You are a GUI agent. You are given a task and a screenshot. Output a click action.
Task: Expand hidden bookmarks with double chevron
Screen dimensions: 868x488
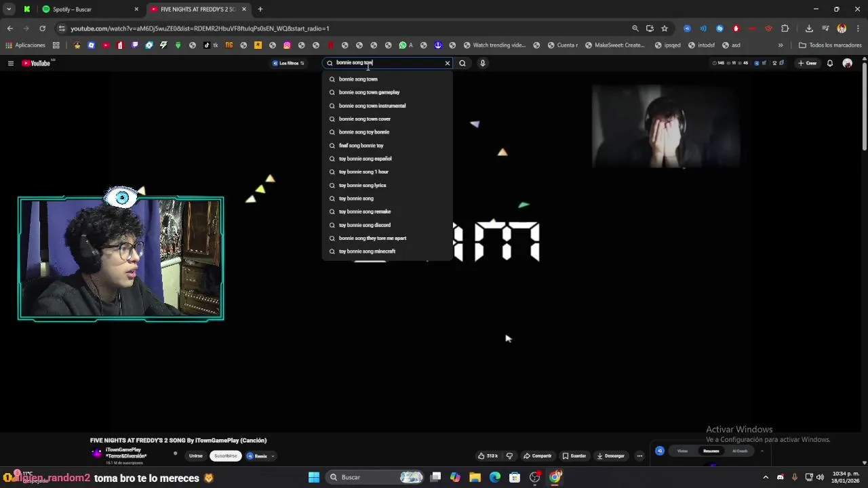click(x=781, y=45)
